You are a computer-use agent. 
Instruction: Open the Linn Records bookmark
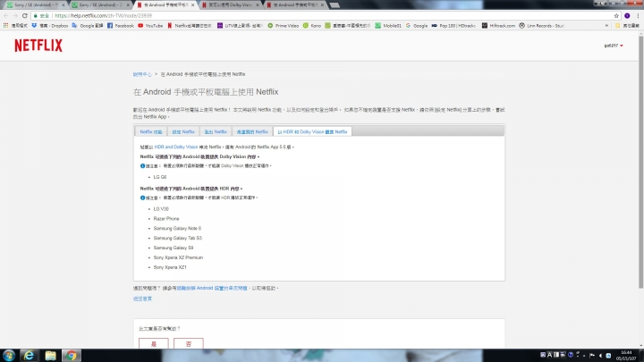pyautogui.click(x=541, y=25)
